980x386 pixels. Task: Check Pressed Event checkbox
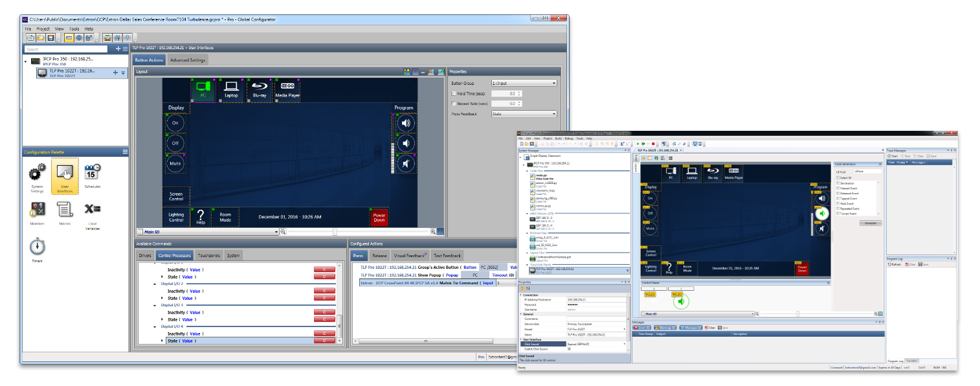pyautogui.click(x=838, y=188)
